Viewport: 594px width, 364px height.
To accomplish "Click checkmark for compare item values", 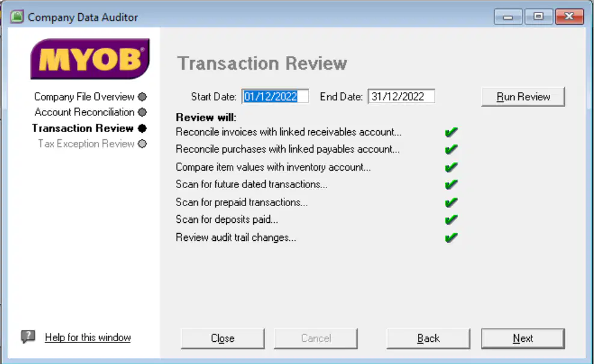I will (451, 167).
